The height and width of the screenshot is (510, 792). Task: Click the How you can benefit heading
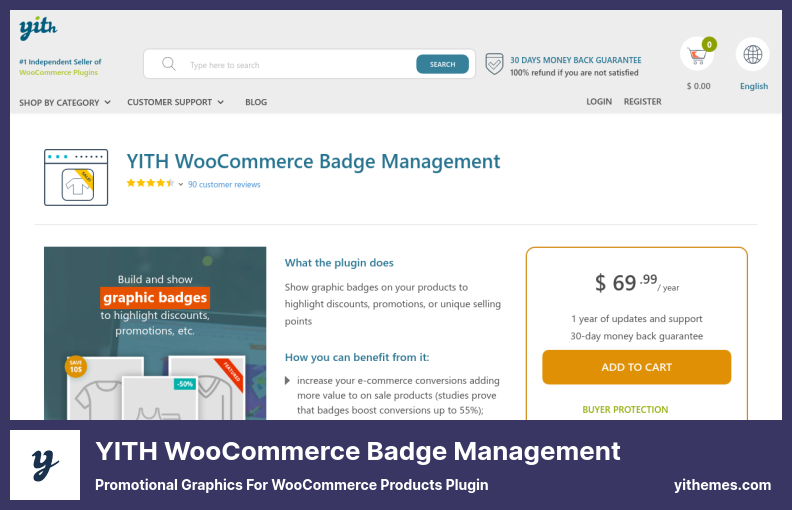(x=357, y=357)
